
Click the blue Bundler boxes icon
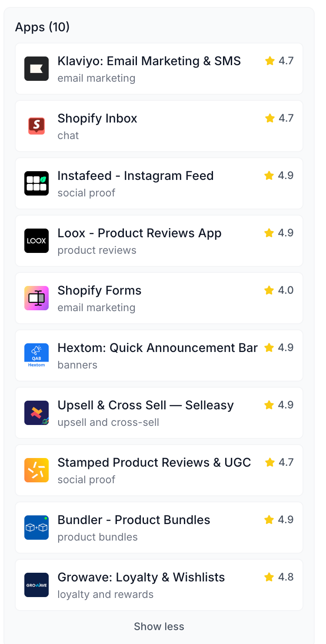pyautogui.click(x=37, y=528)
